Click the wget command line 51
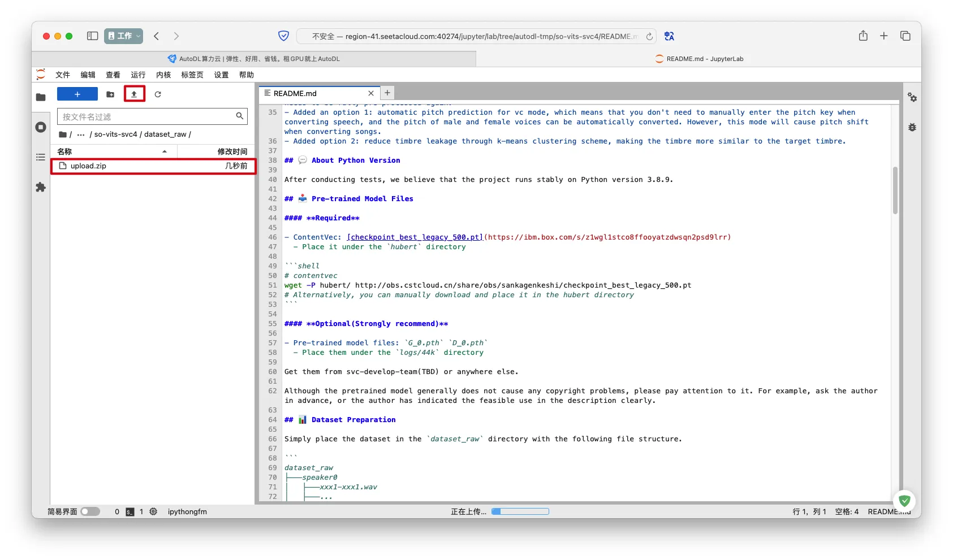Image resolution: width=953 pixels, height=560 pixels. pos(488,285)
